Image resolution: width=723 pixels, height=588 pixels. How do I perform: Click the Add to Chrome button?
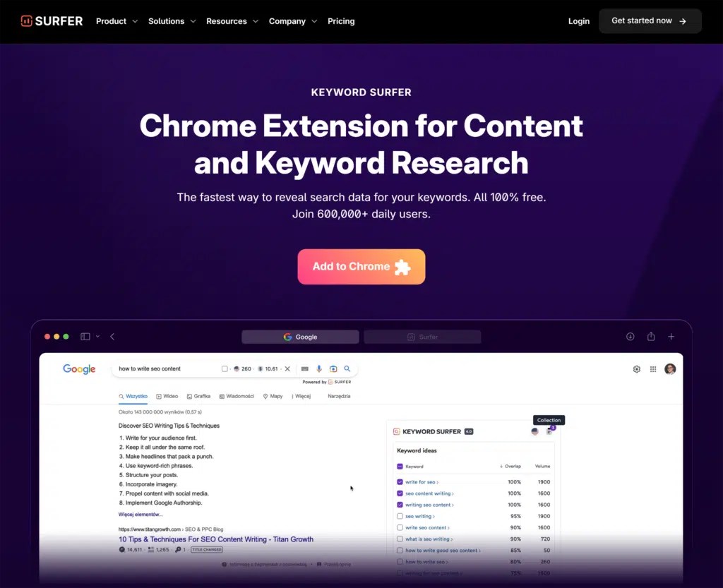(x=361, y=267)
